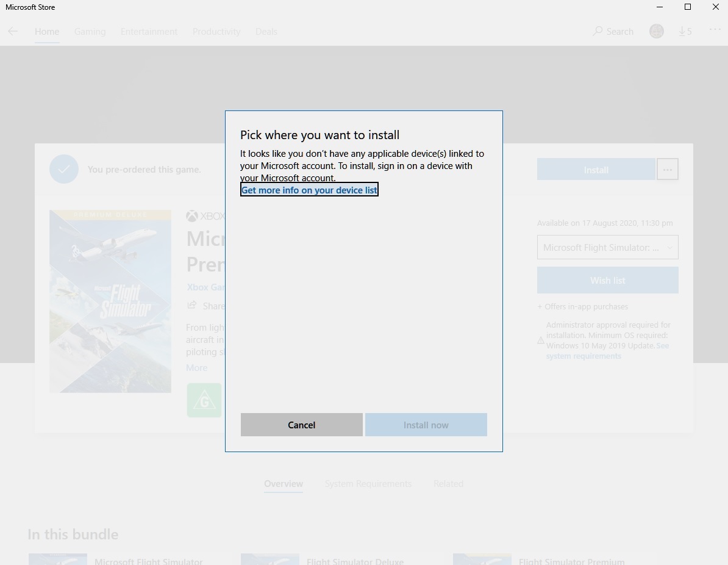Click the Xbox logo icon
Viewport: 728px width, 565px height.
[191, 216]
